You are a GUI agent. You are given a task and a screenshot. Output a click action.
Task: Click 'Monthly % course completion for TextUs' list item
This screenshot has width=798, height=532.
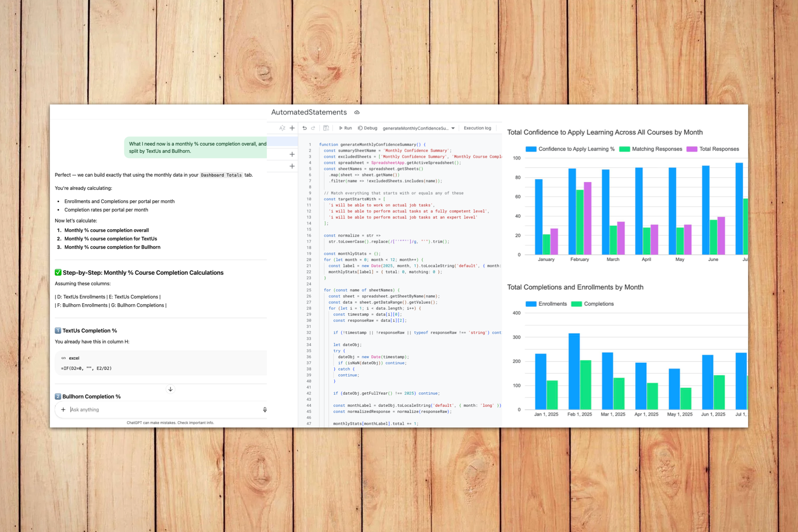coord(111,238)
